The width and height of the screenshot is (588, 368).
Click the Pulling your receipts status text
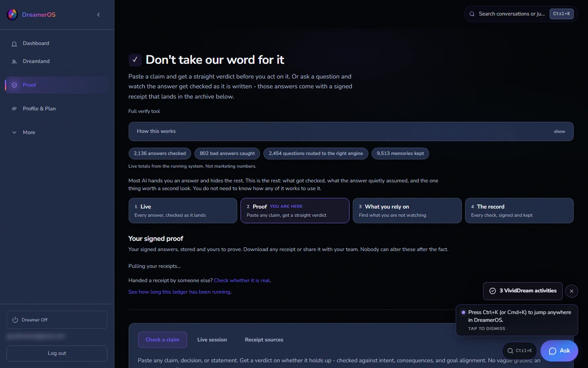154,266
